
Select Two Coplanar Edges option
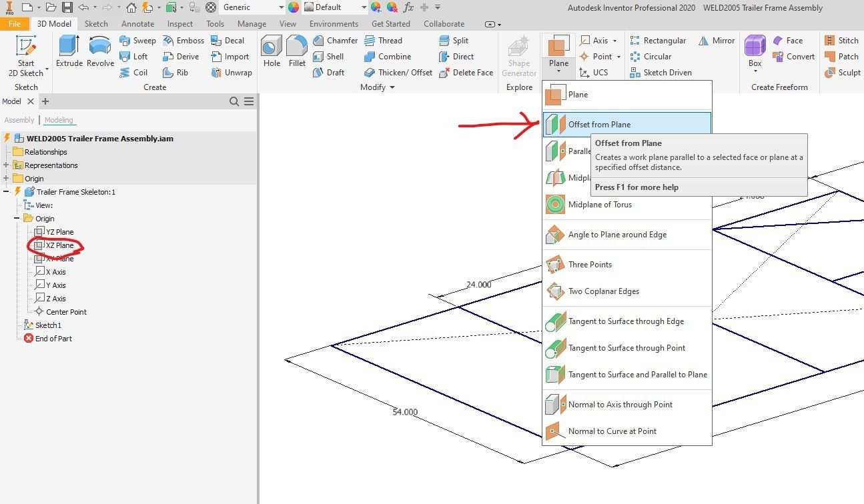pyautogui.click(x=627, y=291)
